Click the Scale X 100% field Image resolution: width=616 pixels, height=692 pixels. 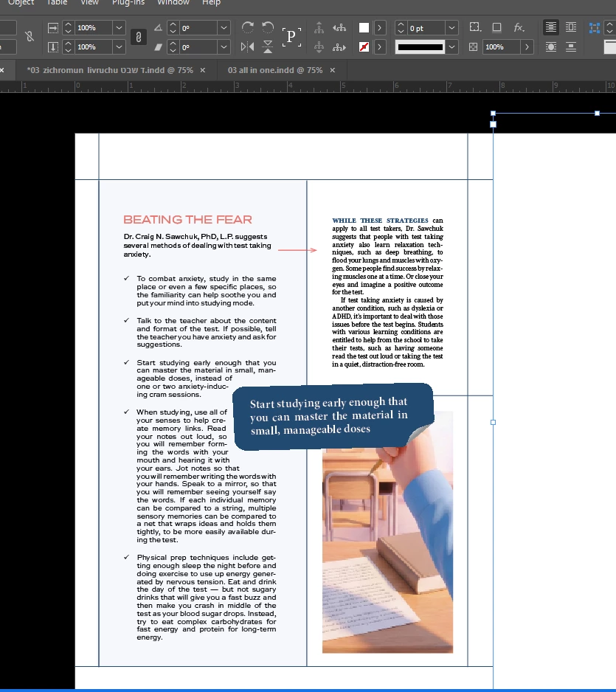93,28
